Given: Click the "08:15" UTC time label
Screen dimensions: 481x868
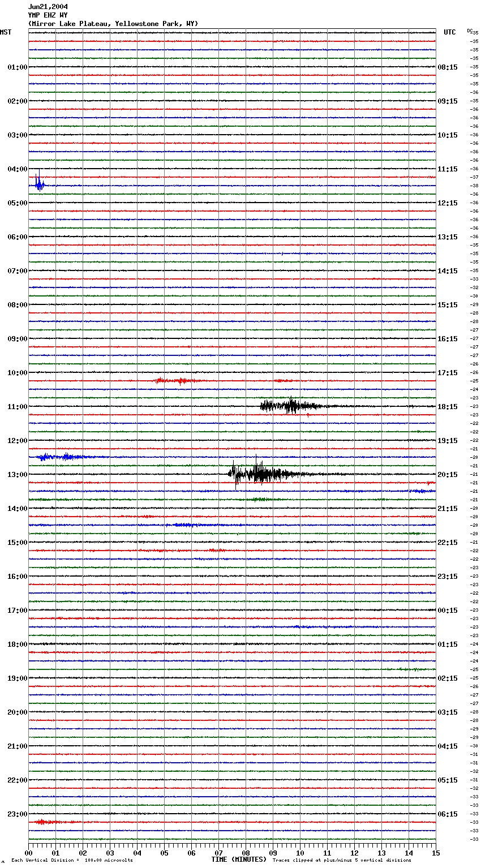Looking at the screenshot, I should 448,67.
